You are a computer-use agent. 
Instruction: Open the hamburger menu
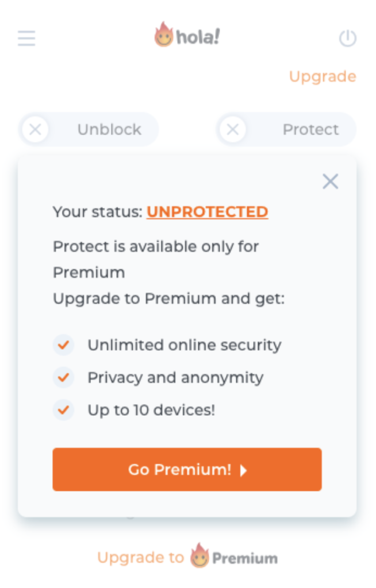click(x=26, y=38)
